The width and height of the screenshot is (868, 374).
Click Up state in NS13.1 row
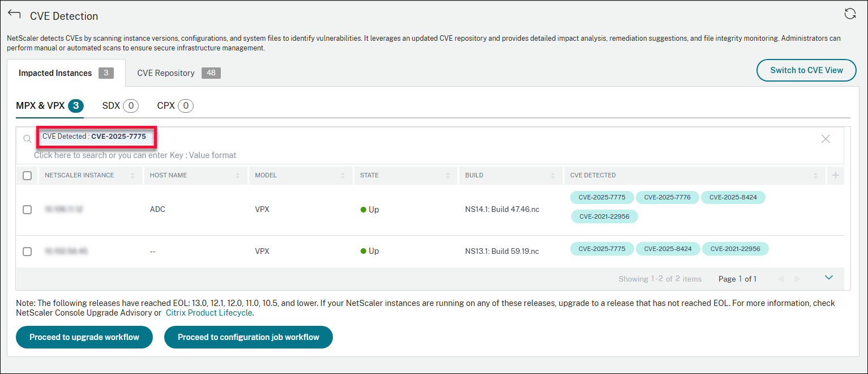[x=370, y=251]
